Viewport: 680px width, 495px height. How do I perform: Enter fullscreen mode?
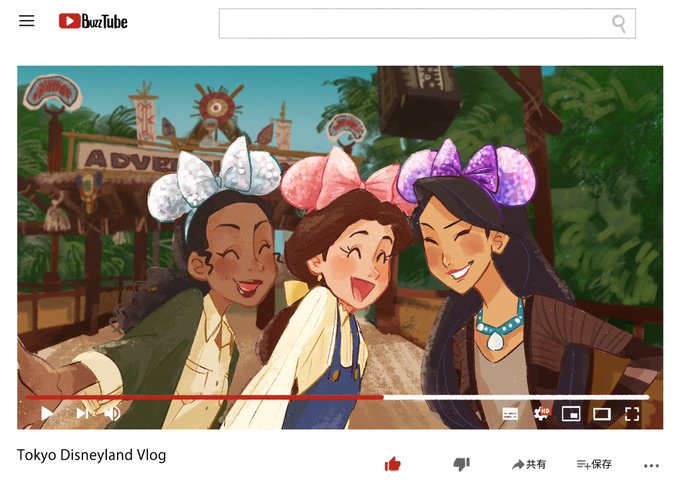point(632,414)
